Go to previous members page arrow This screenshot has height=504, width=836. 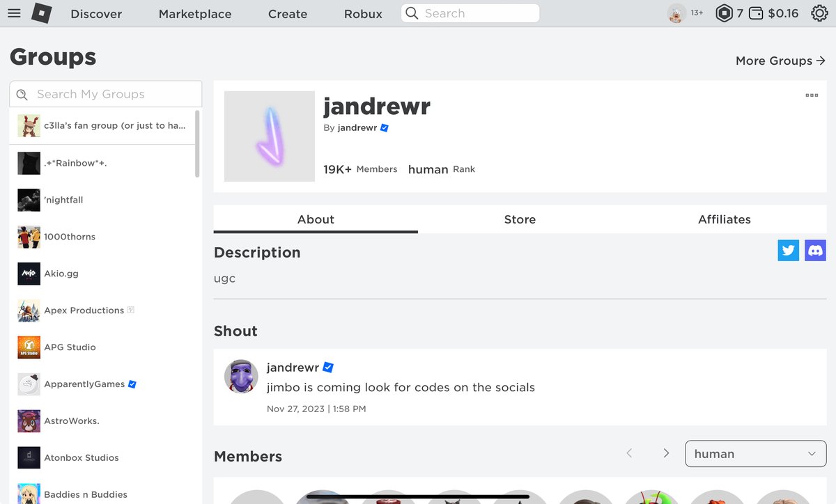[629, 453]
